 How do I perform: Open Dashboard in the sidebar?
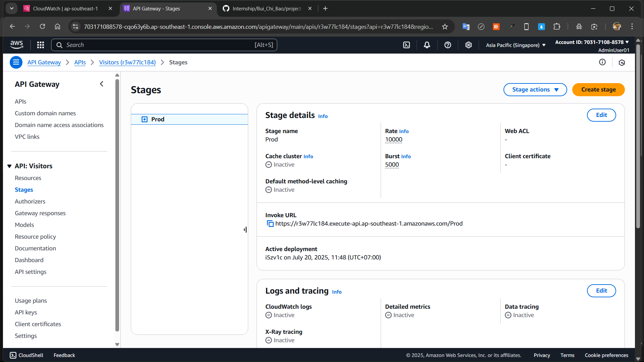click(x=29, y=260)
